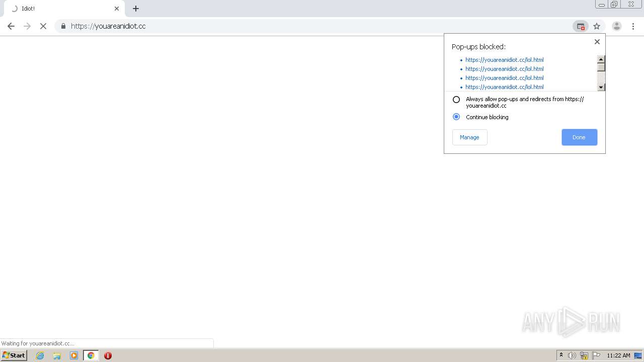Open the first blocked lol.html link
The image size is (644, 362).
(504, 60)
